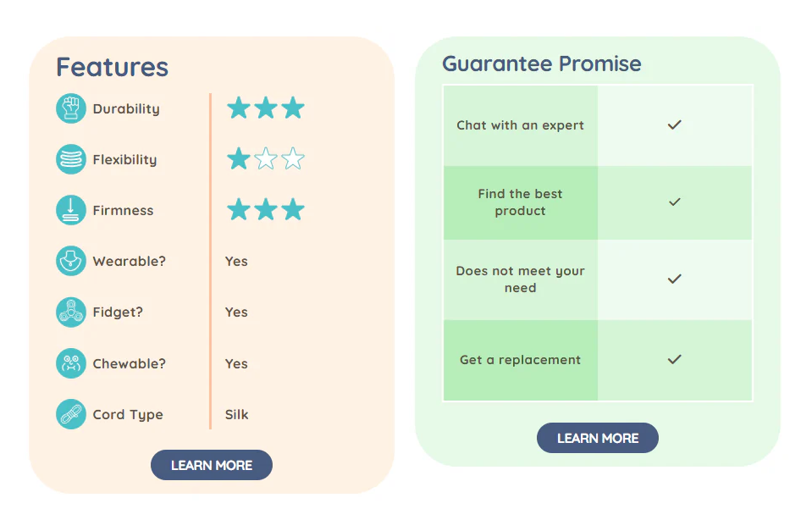Click the Features heading
Screen dimensions: 812x520
[x=113, y=68]
